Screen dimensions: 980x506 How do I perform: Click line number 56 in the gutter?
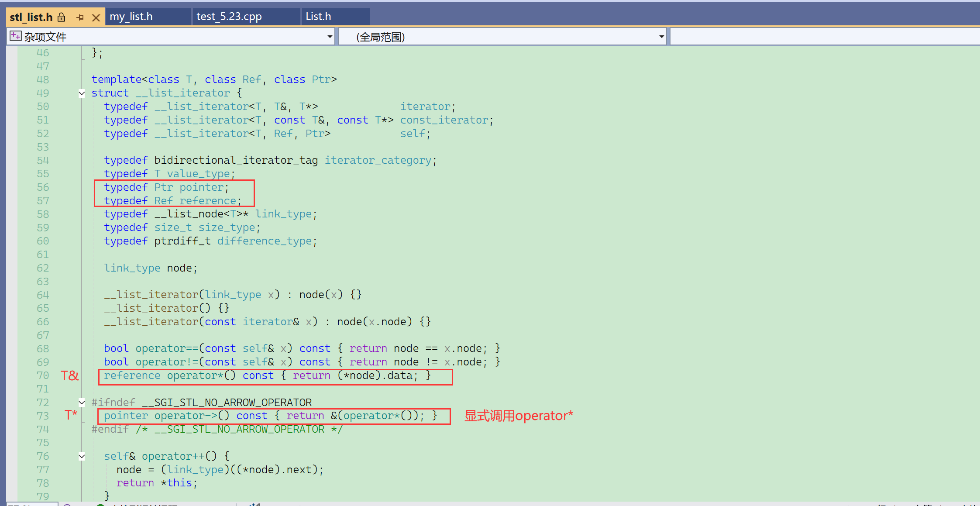click(43, 187)
